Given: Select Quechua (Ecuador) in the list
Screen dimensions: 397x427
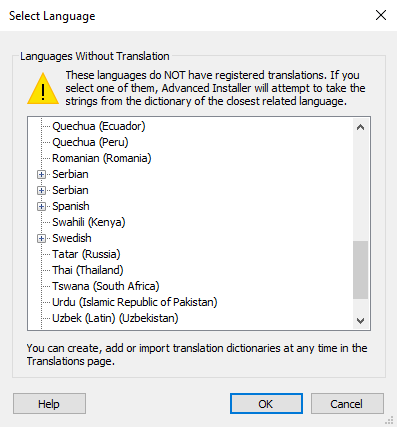Looking at the screenshot, I should coord(99,126).
